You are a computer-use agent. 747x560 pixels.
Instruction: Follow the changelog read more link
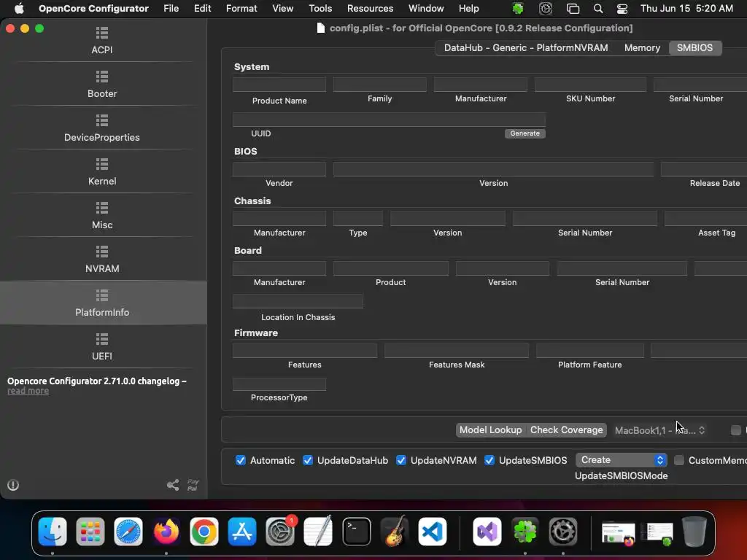point(28,391)
